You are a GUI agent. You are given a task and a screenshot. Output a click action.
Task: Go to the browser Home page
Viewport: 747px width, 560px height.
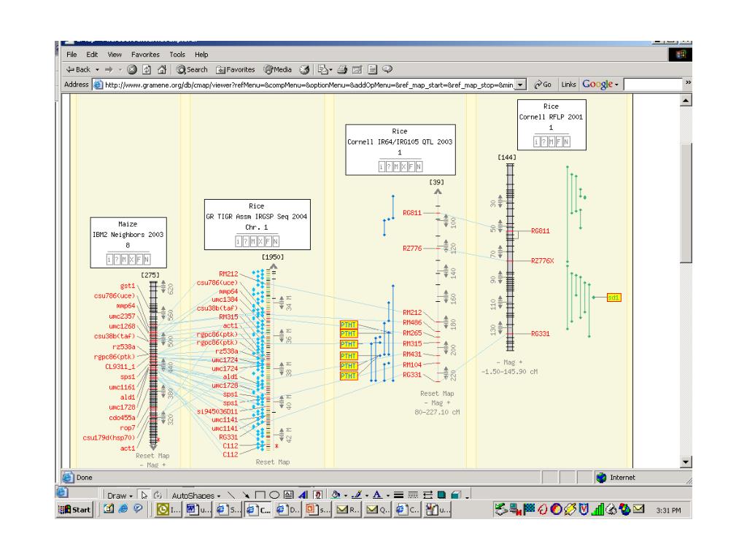click(x=162, y=69)
